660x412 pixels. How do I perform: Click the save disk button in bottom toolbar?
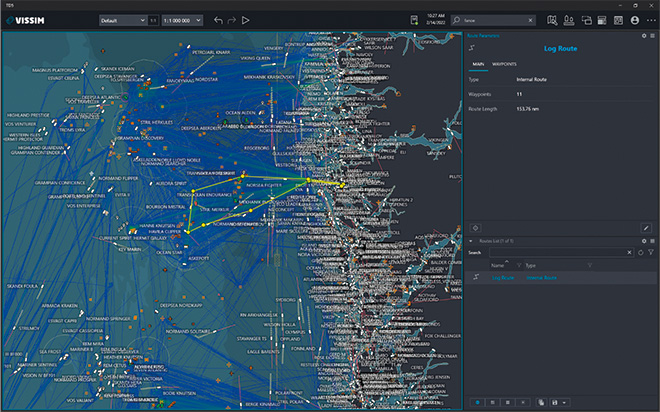pyautogui.click(x=555, y=402)
